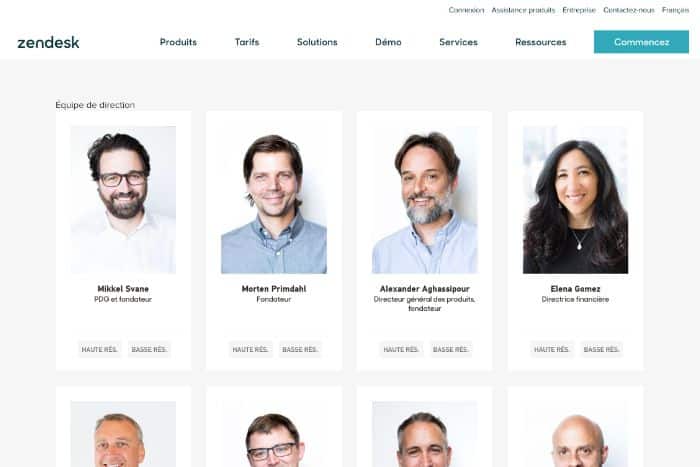Open the Entreprise link

579,10
